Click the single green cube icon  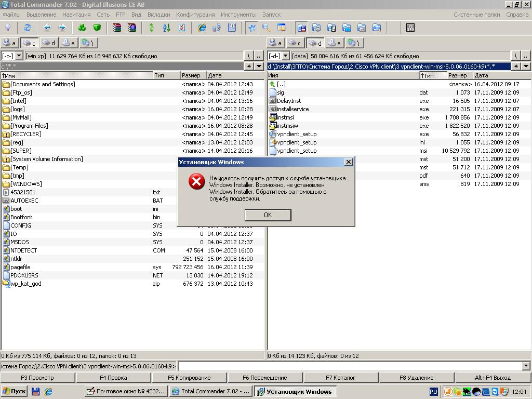(x=97, y=28)
